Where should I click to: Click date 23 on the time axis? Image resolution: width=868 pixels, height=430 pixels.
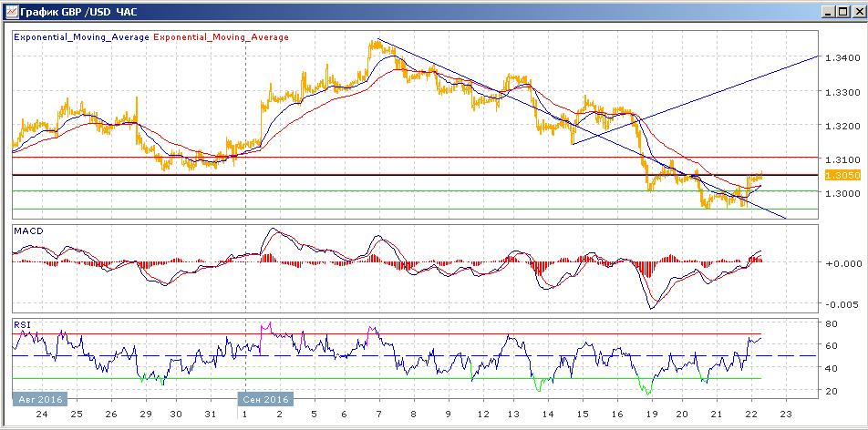(785, 413)
